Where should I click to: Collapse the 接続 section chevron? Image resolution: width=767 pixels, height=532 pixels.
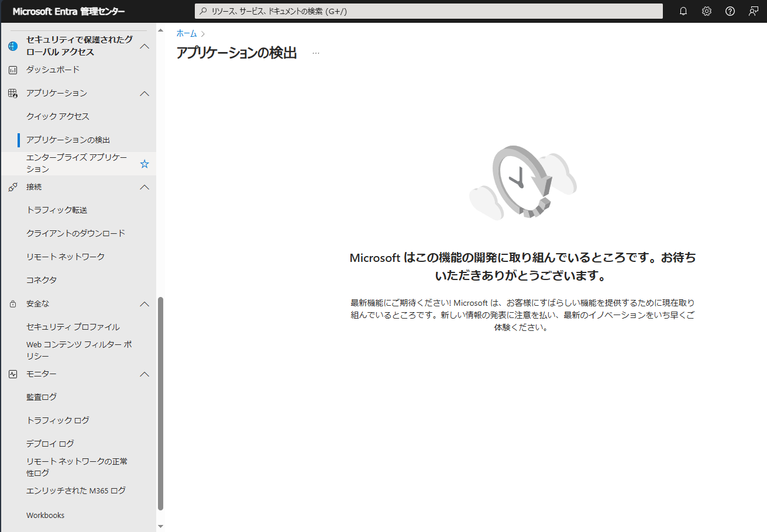pos(145,187)
